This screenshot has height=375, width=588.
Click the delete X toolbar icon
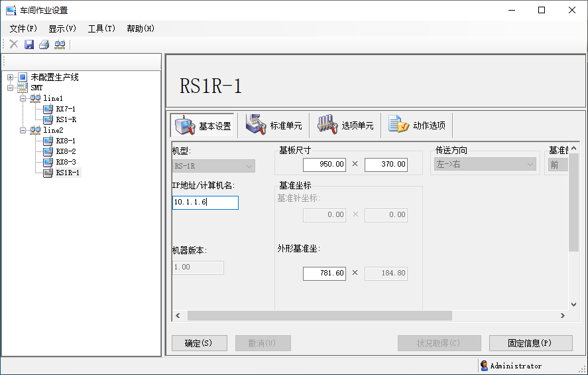(x=14, y=44)
